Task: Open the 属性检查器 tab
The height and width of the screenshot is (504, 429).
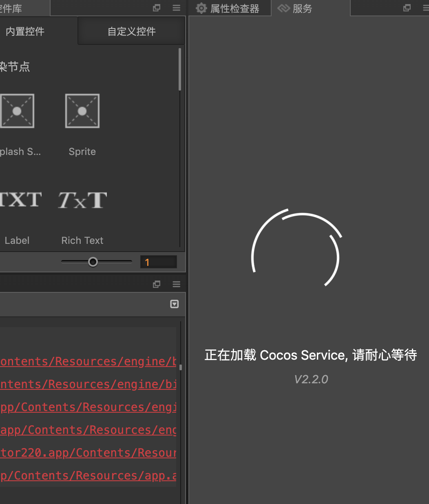Action: pyautogui.click(x=230, y=8)
